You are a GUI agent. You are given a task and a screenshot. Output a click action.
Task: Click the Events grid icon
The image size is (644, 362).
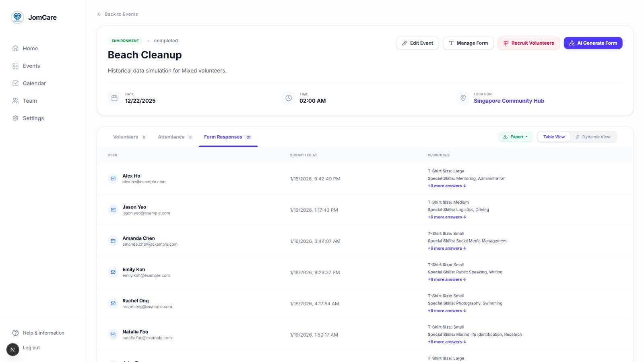[15, 66]
